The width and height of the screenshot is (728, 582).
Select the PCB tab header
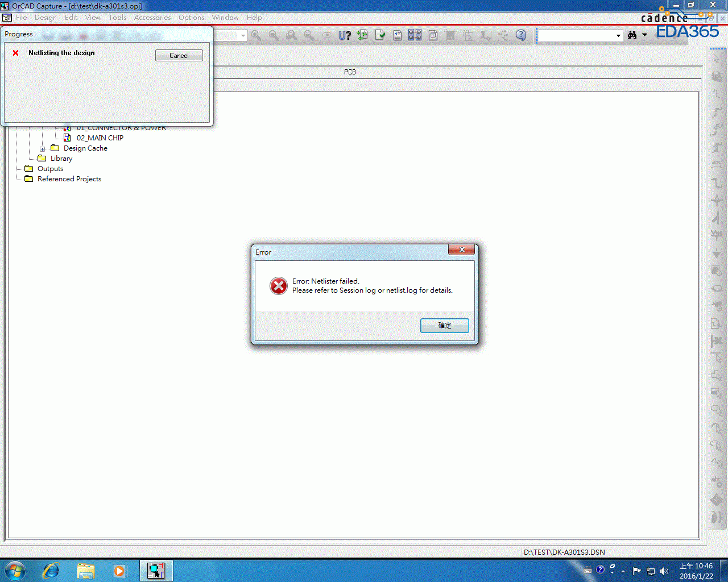[x=350, y=72]
